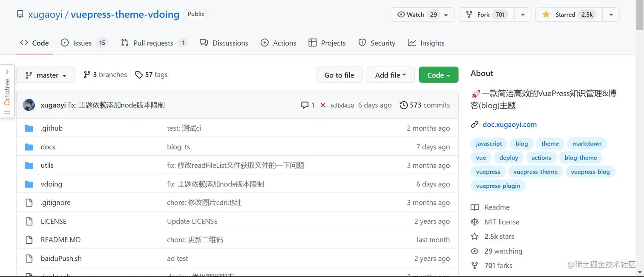Viewport: 644px width, 277px height.
Task: Click the Readme book icon in About
Action: point(474,207)
